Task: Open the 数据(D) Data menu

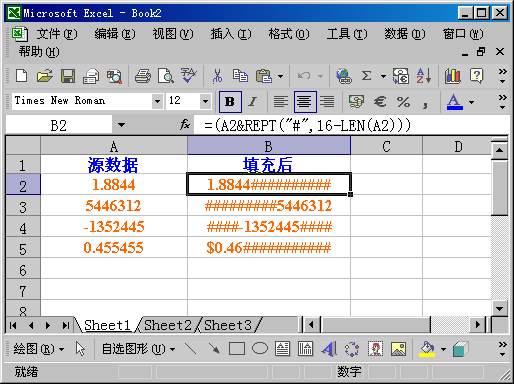Action: [x=405, y=34]
